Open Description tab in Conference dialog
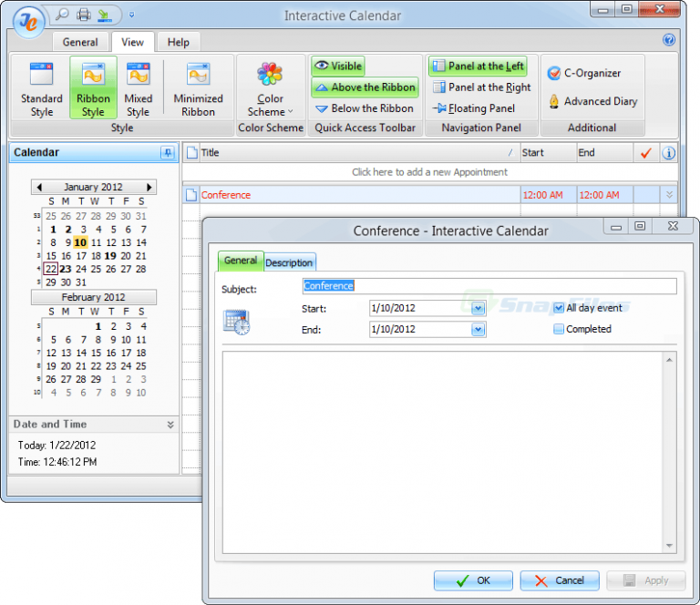The width and height of the screenshot is (700, 605). pos(289,262)
